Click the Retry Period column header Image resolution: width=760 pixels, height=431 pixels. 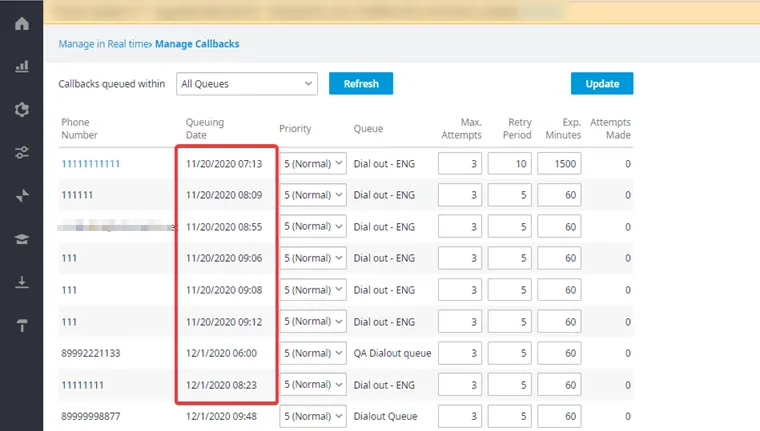517,128
